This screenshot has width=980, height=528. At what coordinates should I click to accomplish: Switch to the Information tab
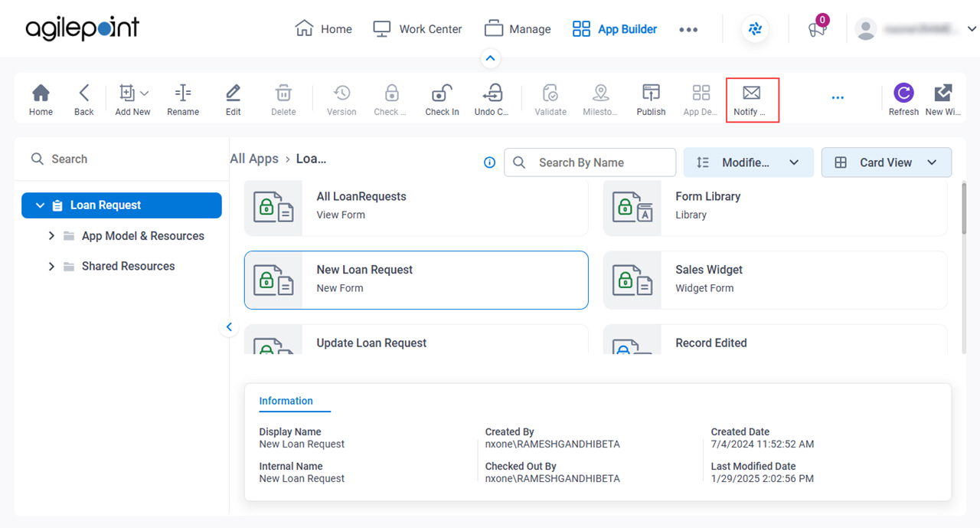pyautogui.click(x=286, y=401)
